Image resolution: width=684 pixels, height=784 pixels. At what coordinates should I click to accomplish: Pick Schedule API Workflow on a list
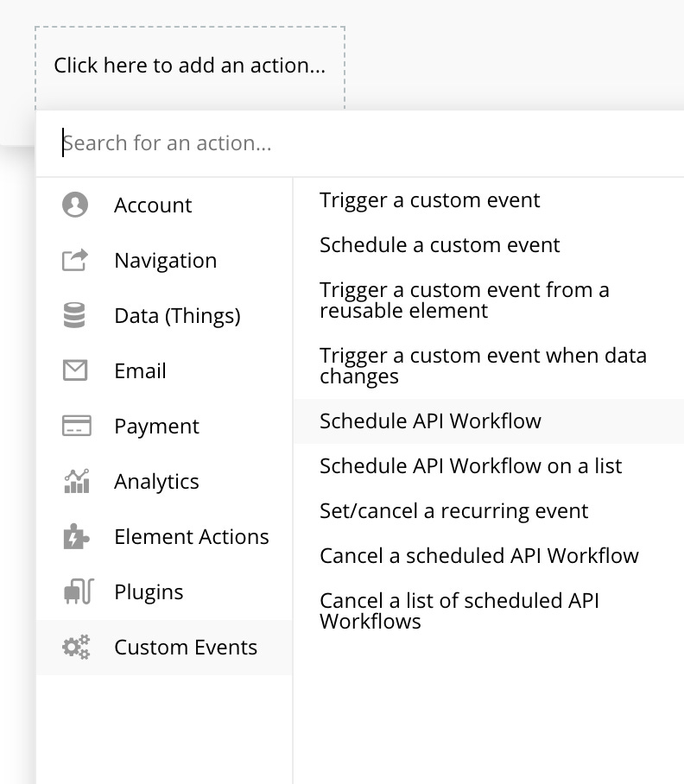(x=489, y=466)
